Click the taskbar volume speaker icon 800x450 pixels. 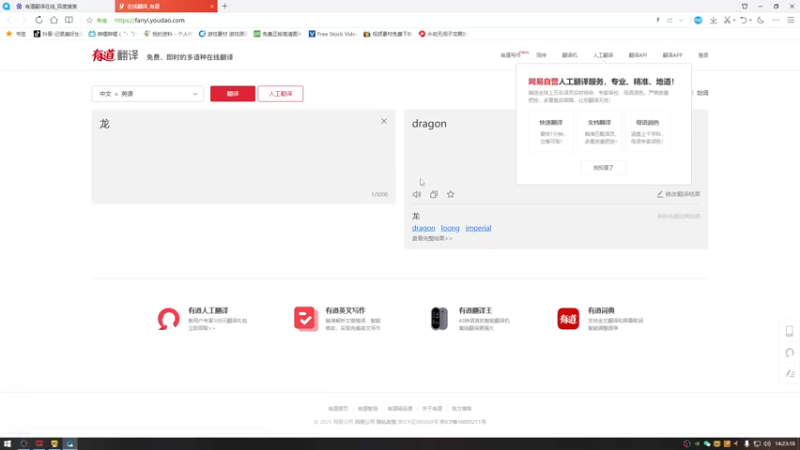click(766, 444)
